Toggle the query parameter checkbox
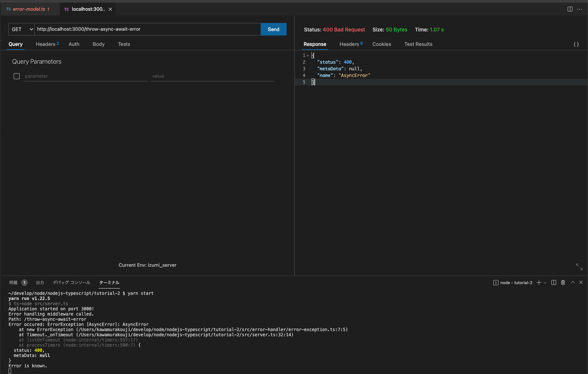This screenshot has width=588, height=374. pos(17,76)
